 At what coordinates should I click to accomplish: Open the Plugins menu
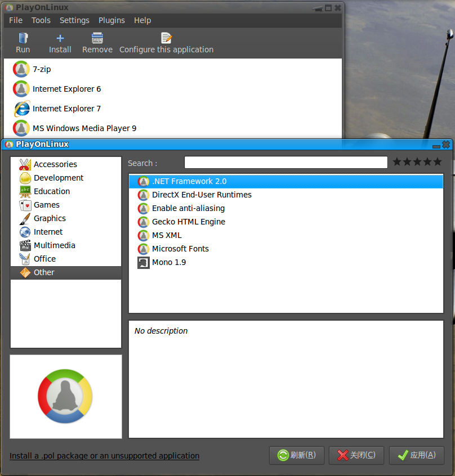111,20
